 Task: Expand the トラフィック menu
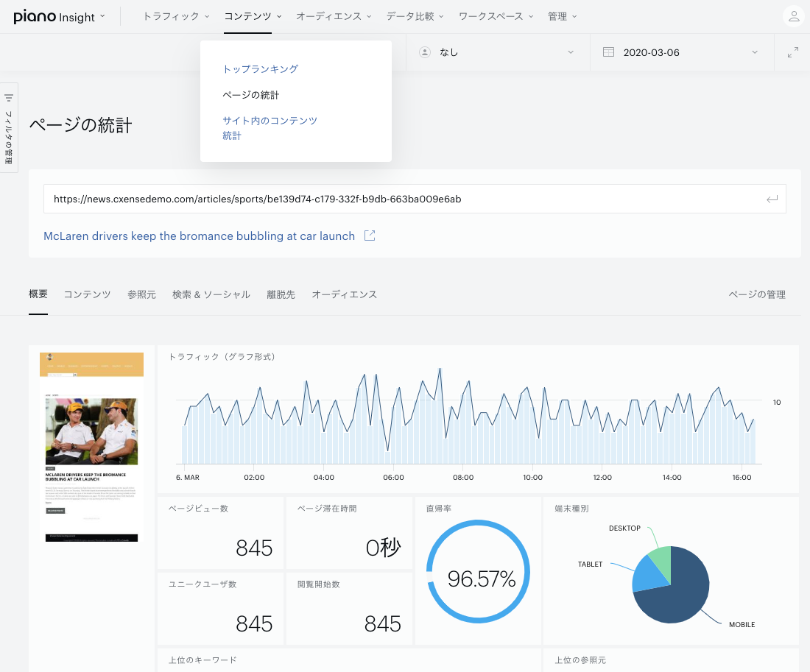point(176,16)
